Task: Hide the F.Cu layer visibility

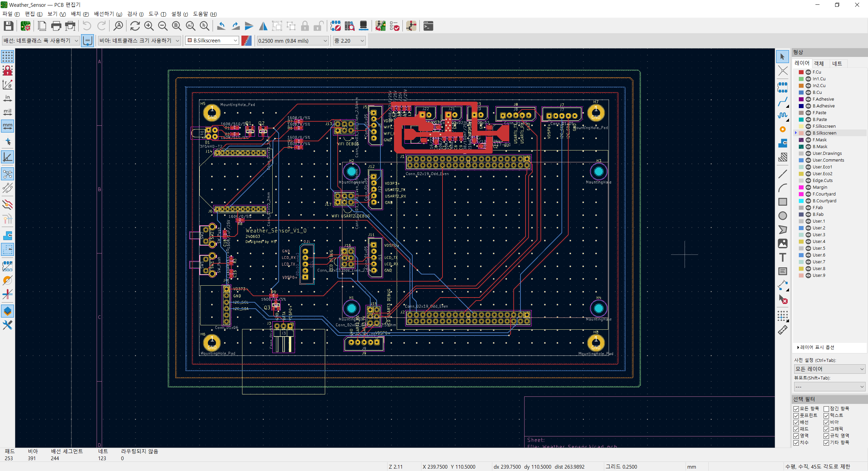Action: point(808,72)
